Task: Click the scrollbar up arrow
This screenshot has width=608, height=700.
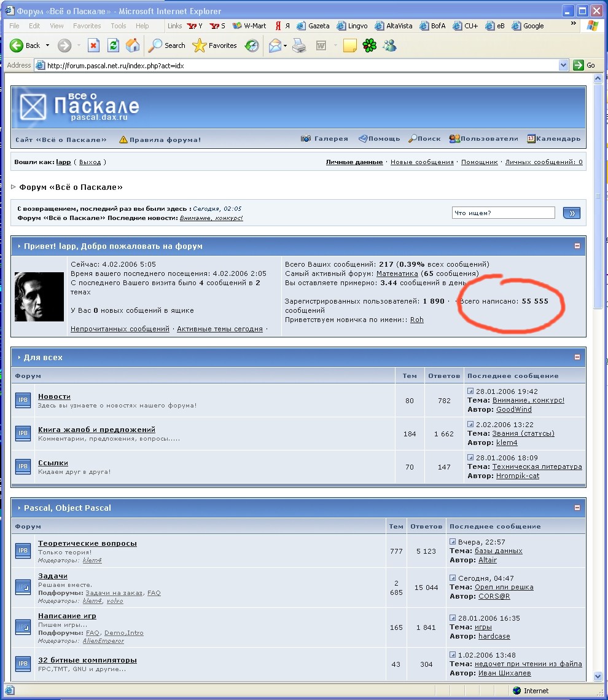Action: (x=598, y=78)
